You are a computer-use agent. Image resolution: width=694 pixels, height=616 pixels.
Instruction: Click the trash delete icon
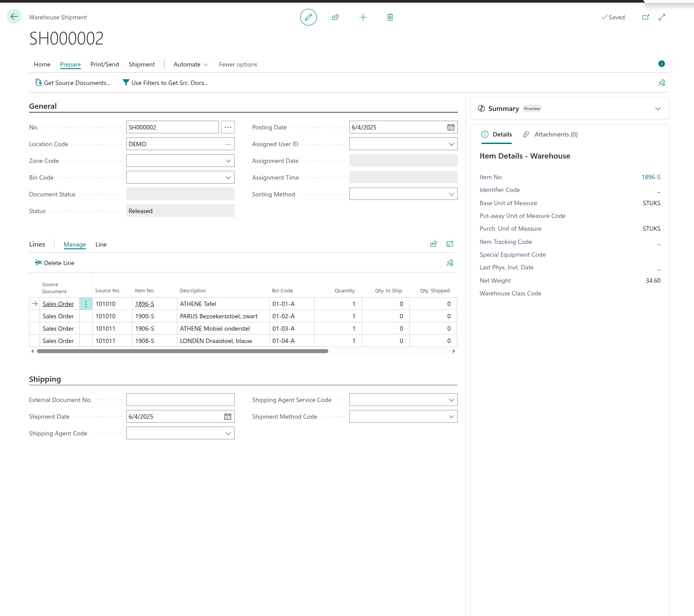click(x=390, y=17)
